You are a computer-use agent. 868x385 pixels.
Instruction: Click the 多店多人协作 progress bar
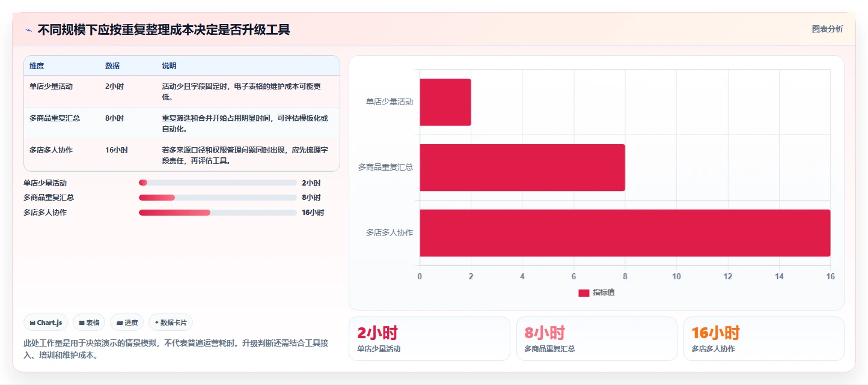218,212
